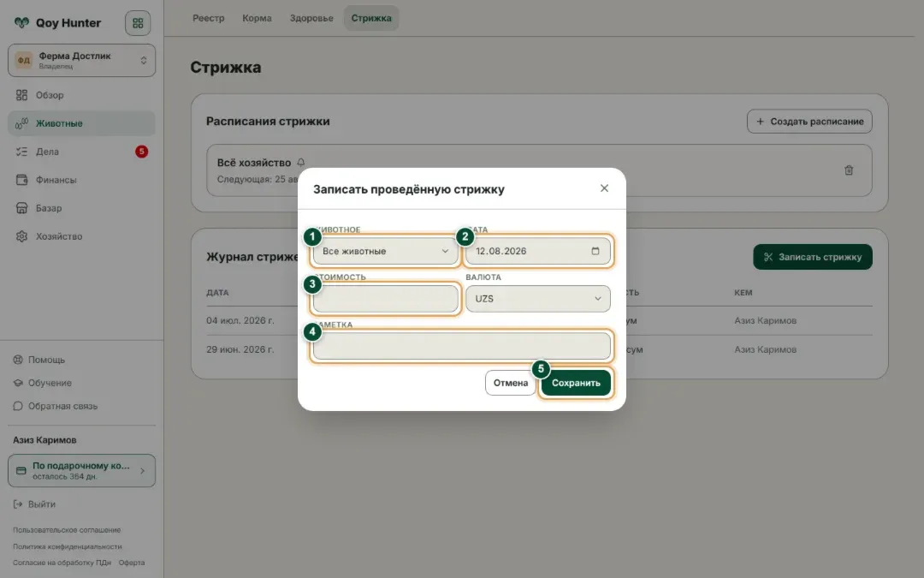Open Базар section
924x578 pixels.
pos(81,208)
